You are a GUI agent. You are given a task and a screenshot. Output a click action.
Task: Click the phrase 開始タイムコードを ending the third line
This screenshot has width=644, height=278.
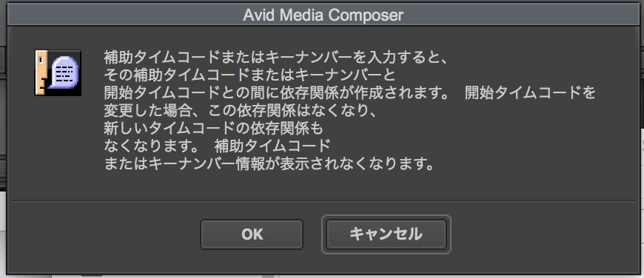pyautogui.click(x=530, y=93)
